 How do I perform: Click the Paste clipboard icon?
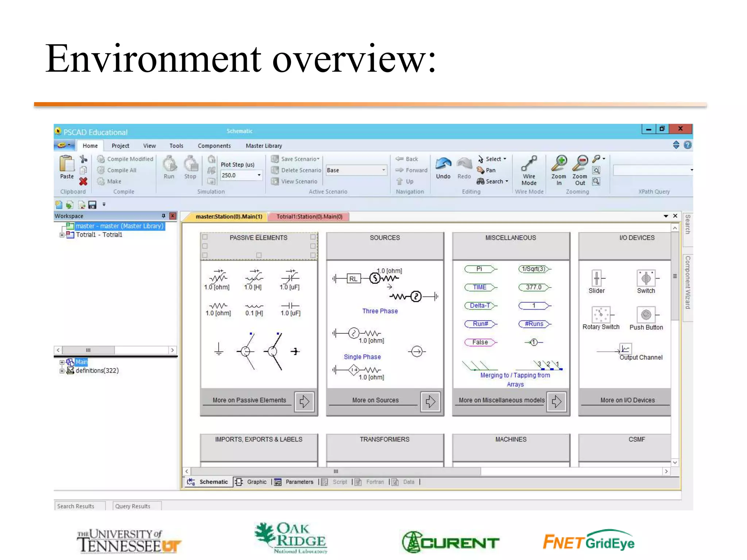[x=67, y=164]
